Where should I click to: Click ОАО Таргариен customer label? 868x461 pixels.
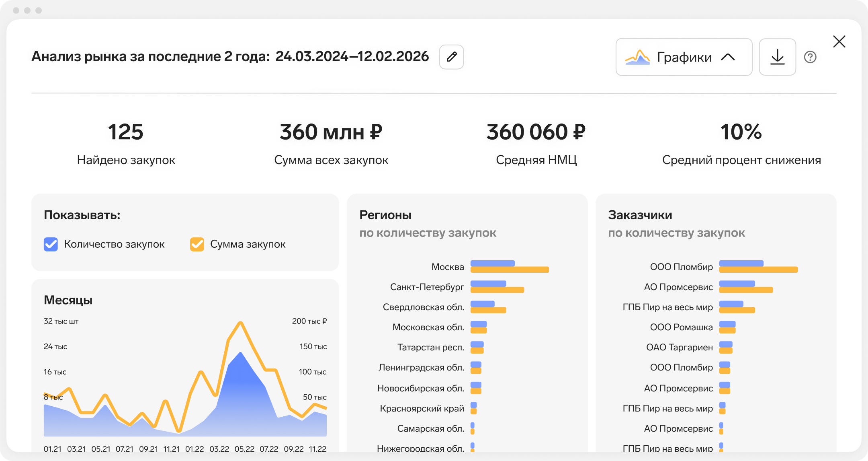pos(679,347)
